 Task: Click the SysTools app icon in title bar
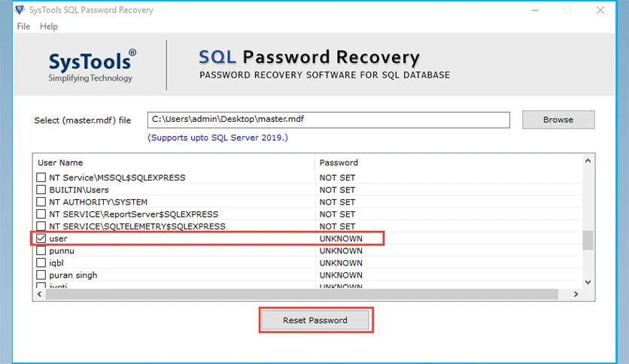[20, 10]
